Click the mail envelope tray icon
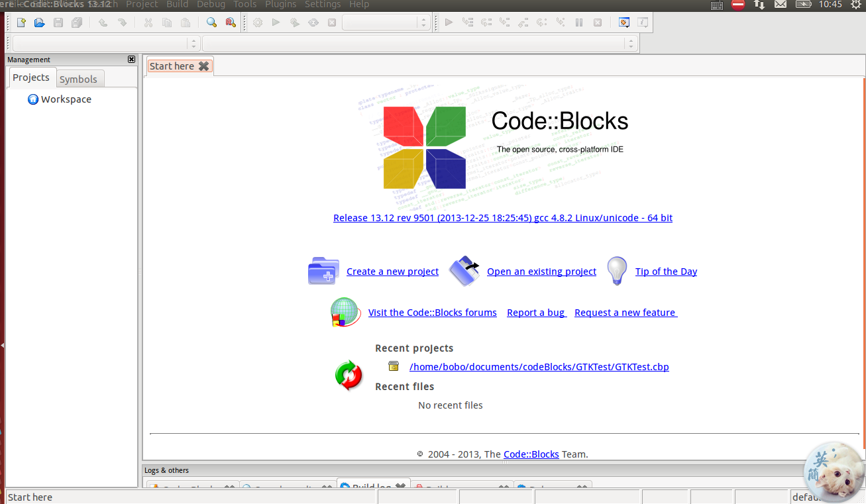This screenshot has height=504, width=866. click(x=781, y=5)
